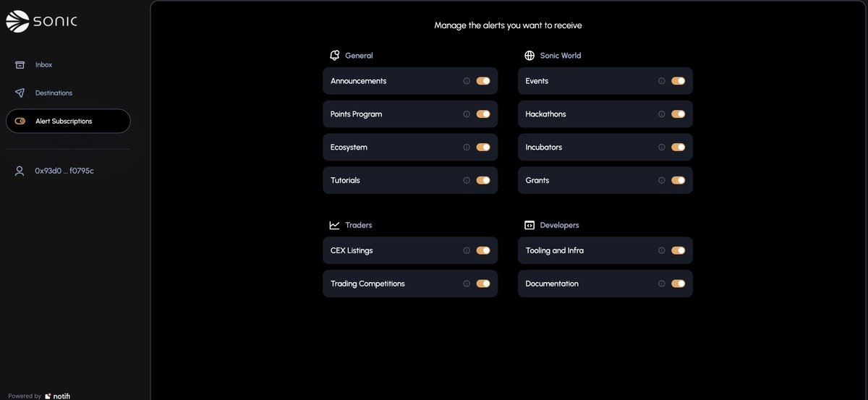Click info icon beside Documentation
The width and height of the screenshot is (868, 400).
[x=661, y=284]
